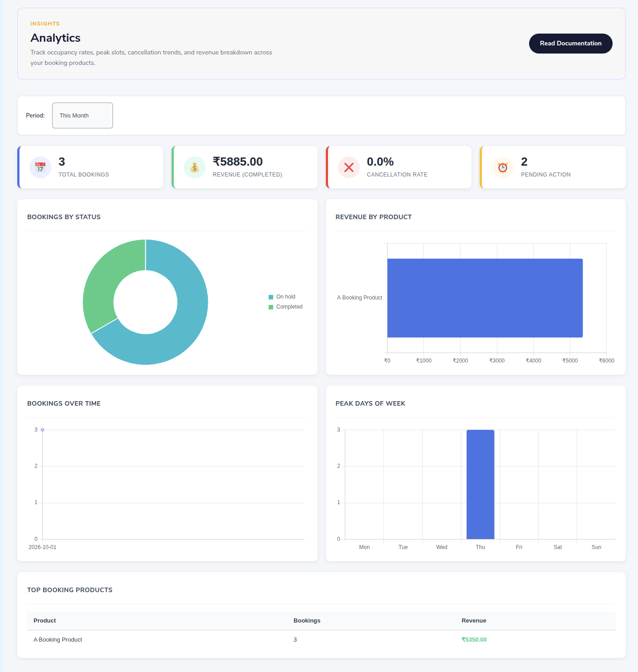Click the data point on Bookings Over Time
Viewport: 638px width, 672px height.
(x=43, y=430)
